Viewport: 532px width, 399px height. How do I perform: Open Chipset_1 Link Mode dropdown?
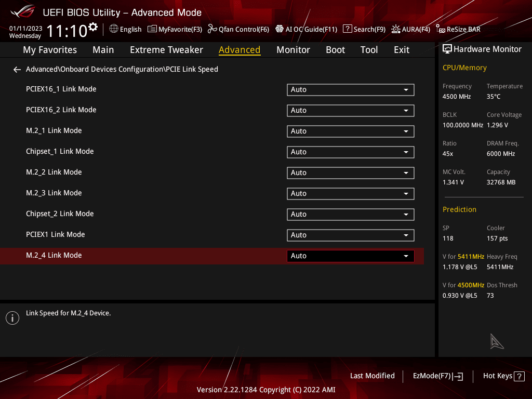point(351,152)
